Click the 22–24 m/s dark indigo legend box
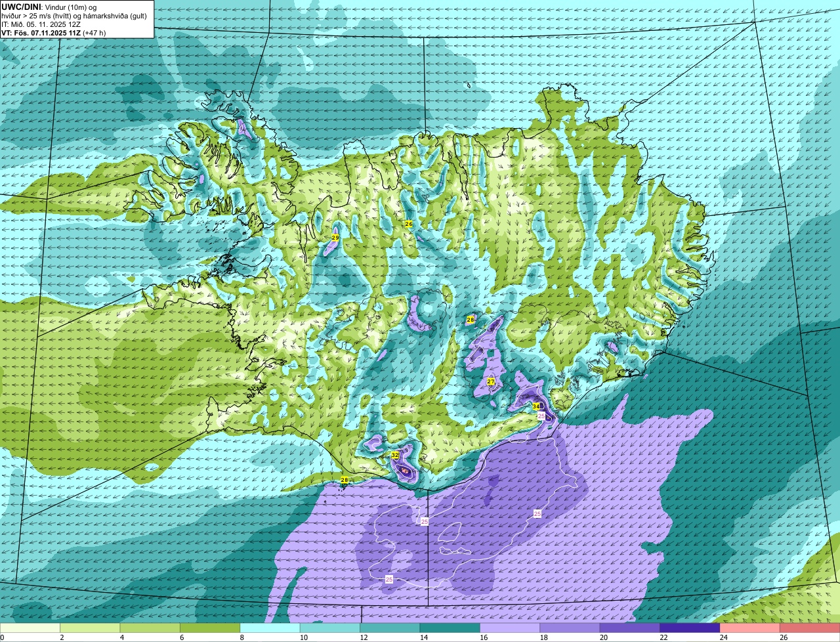The height and width of the screenshot is (642, 840). point(690,628)
